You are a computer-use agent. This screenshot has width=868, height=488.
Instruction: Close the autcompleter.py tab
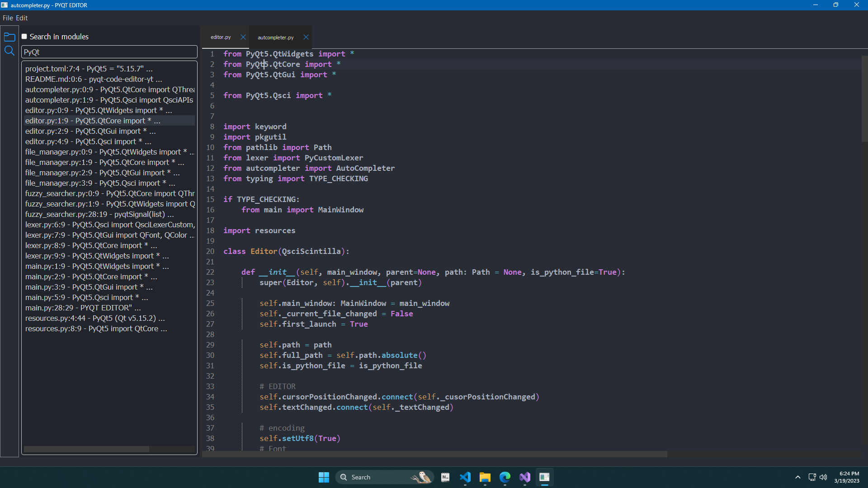pos(306,37)
